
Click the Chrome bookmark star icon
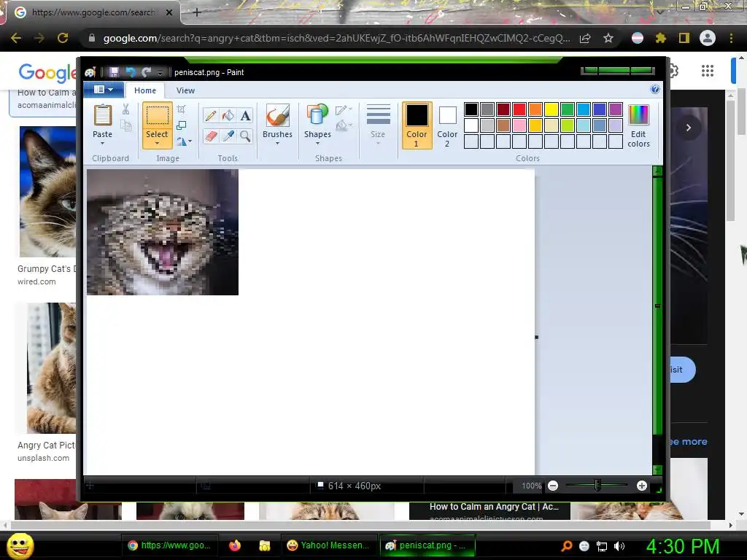point(608,38)
